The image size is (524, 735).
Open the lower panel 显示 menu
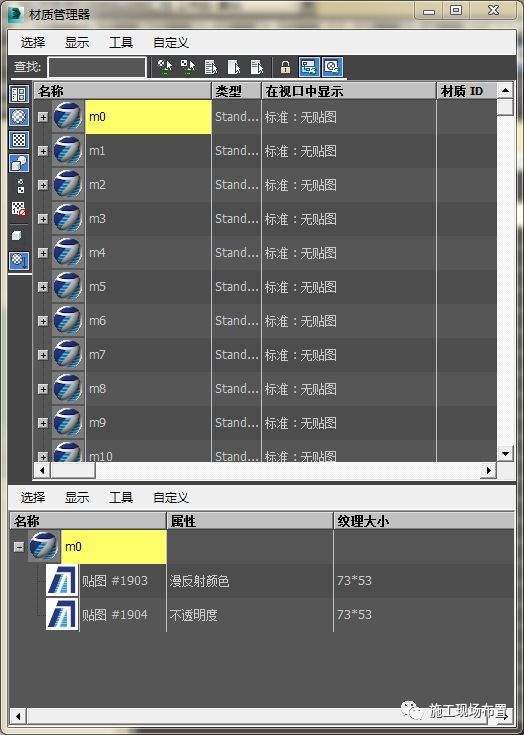77,497
